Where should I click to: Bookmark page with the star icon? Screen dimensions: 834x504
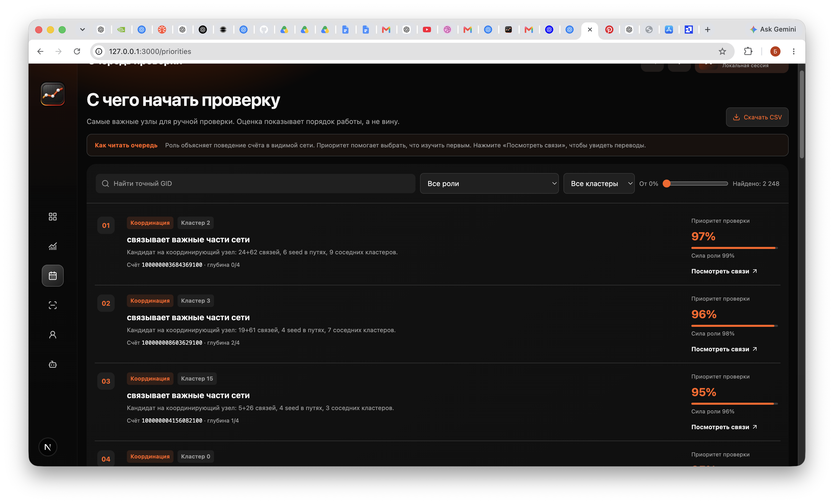click(x=722, y=51)
